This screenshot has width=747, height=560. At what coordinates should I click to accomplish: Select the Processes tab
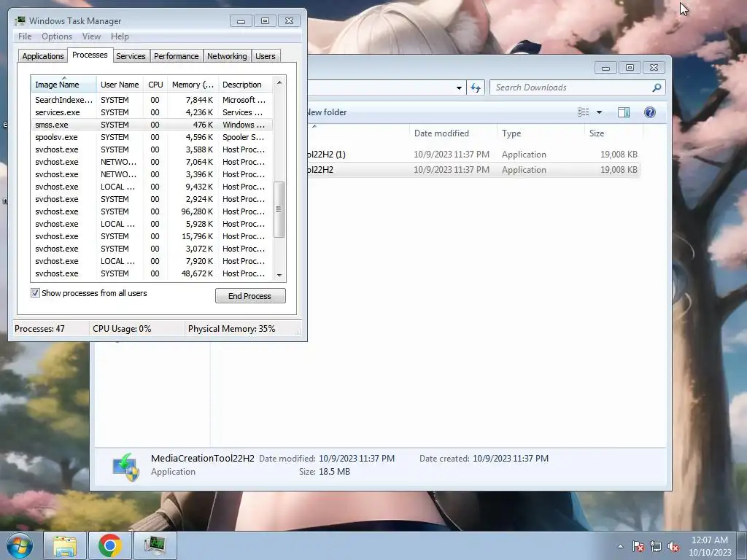[x=90, y=55]
